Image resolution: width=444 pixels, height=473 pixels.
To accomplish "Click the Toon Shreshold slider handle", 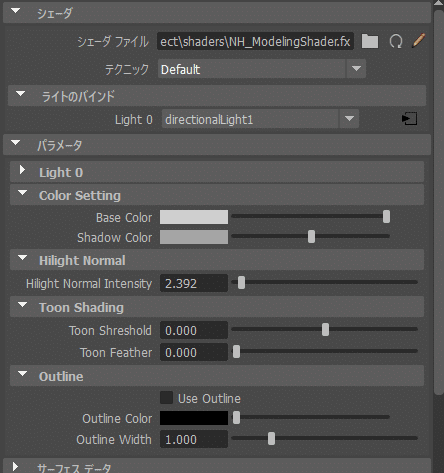I will (x=325, y=330).
